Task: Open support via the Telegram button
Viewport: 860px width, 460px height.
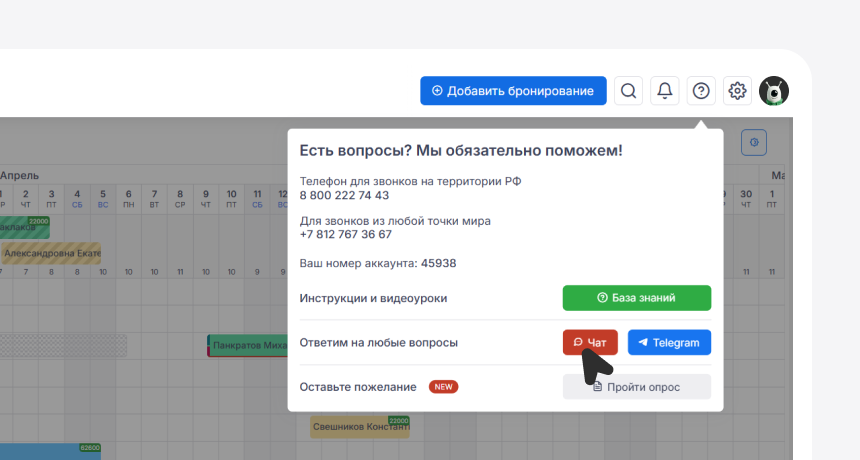Action: pos(669,342)
